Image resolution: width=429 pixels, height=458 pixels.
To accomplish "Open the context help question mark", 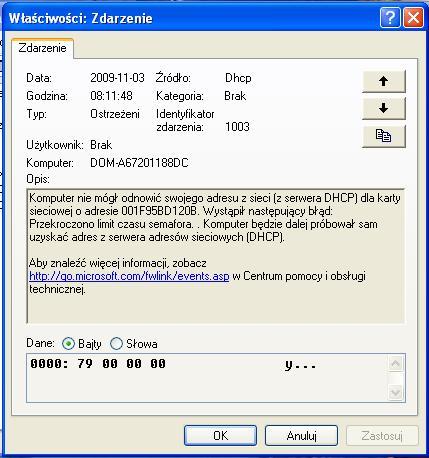I will 390,17.
